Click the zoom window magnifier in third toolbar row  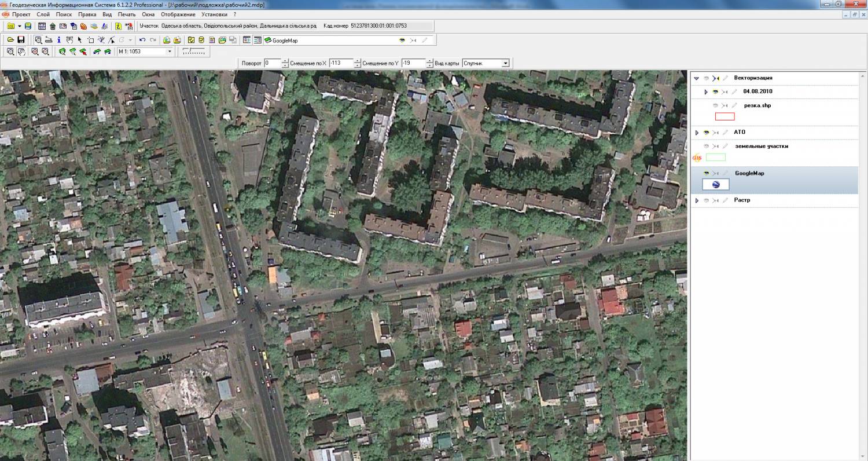point(10,51)
